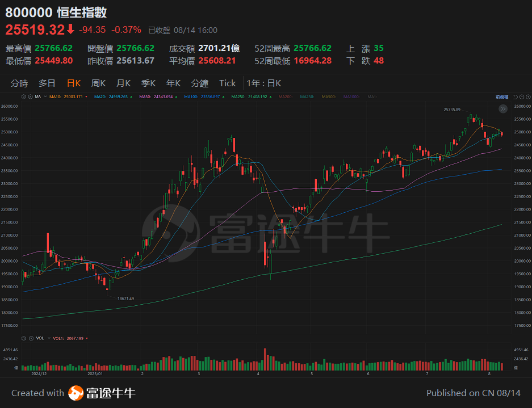Toggle visibility of VOL1 value
532x408 pixels.
tap(68, 338)
